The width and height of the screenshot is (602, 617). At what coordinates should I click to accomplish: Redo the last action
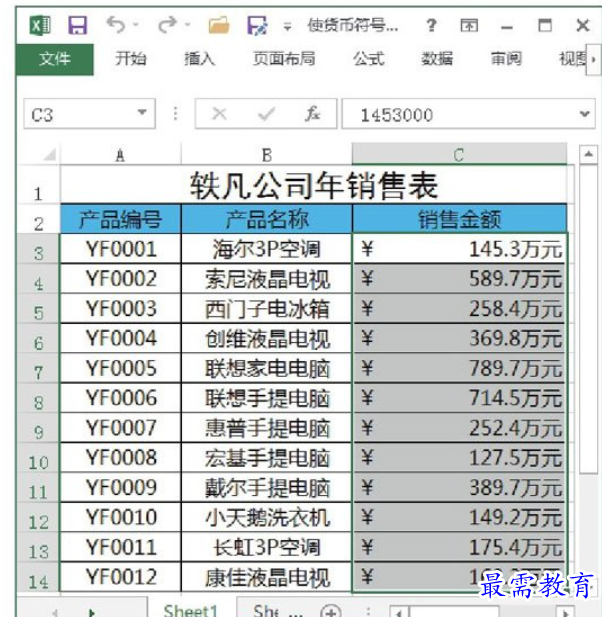(167, 25)
